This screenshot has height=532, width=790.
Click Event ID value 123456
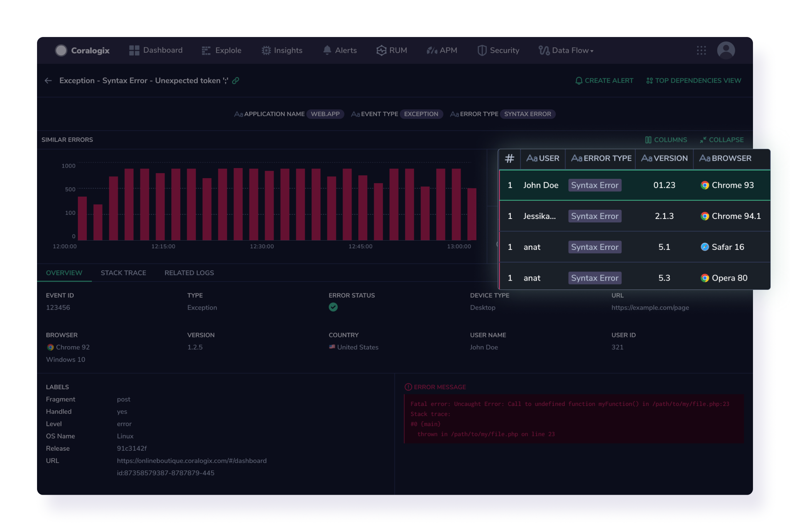pyautogui.click(x=58, y=308)
